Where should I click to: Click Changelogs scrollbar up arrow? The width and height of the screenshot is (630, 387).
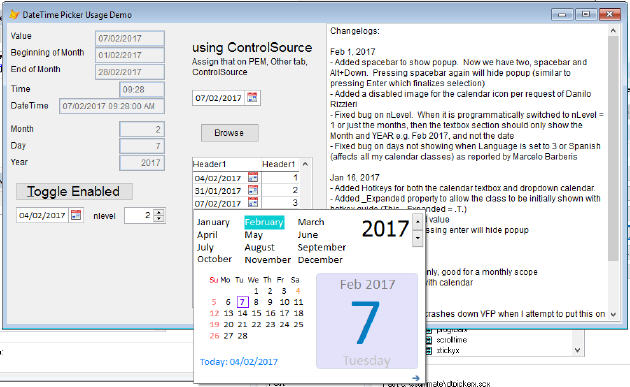pos(613,31)
